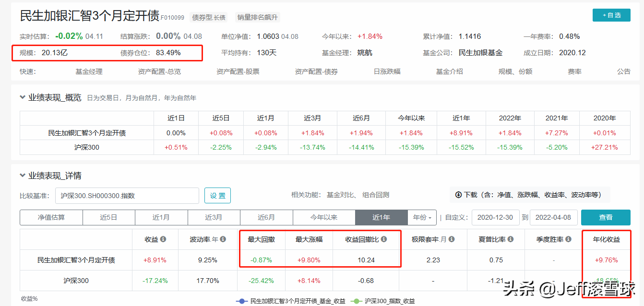The height and width of the screenshot is (306, 644).
Task: Switch to the 近6月 period tab
Action: click(266, 217)
